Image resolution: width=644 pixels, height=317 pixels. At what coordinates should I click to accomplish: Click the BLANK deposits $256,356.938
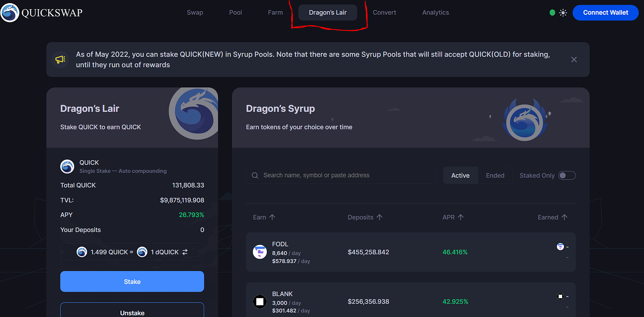[x=368, y=302]
